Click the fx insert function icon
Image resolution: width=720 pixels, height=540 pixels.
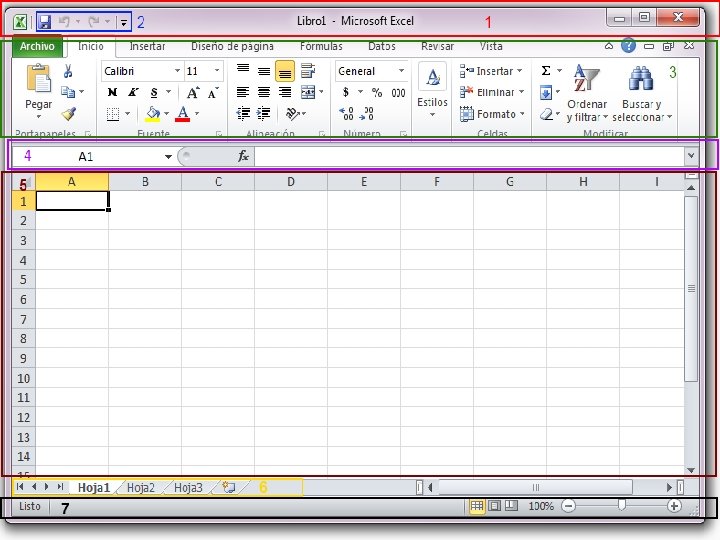243,157
